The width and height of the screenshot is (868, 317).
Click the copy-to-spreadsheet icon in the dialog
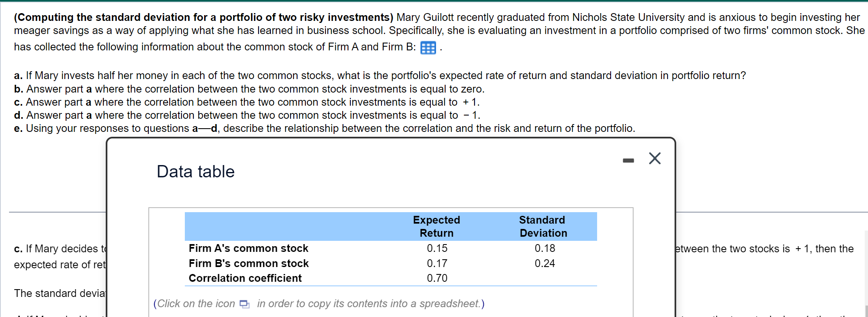point(244,304)
